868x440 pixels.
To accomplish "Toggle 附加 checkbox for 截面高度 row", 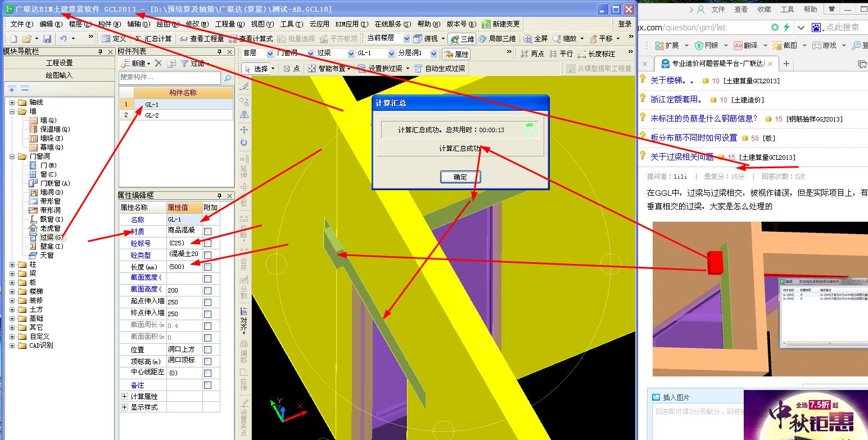I will [208, 290].
